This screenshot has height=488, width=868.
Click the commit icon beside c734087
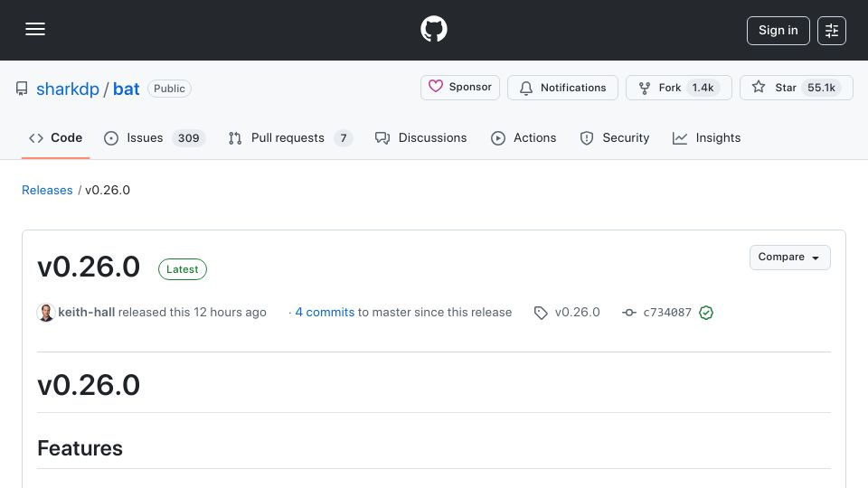[x=629, y=313]
